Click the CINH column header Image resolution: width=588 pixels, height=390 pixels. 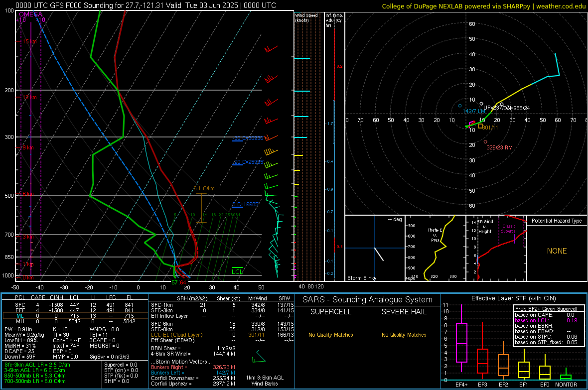pyautogui.click(x=57, y=297)
